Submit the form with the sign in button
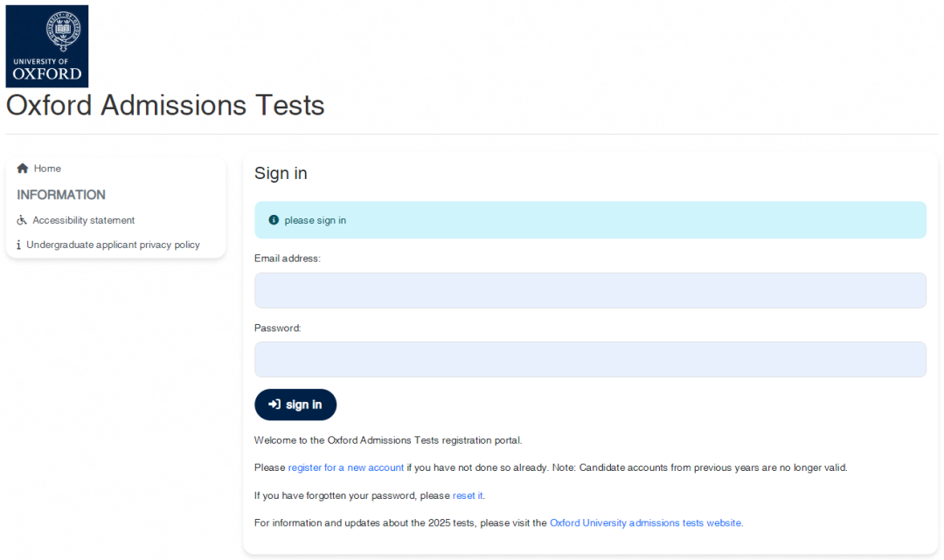The height and width of the screenshot is (560, 944). tap(295, 404)
